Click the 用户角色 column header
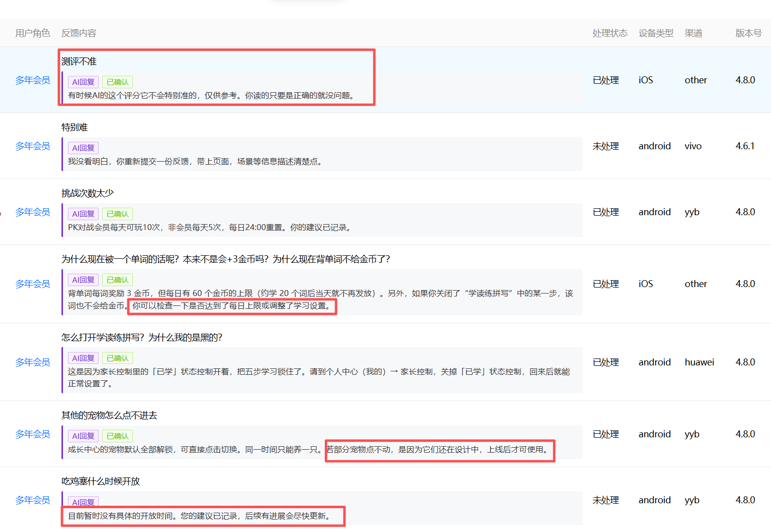The width and height of the screenshot is (771, 532). pos(33,33)
